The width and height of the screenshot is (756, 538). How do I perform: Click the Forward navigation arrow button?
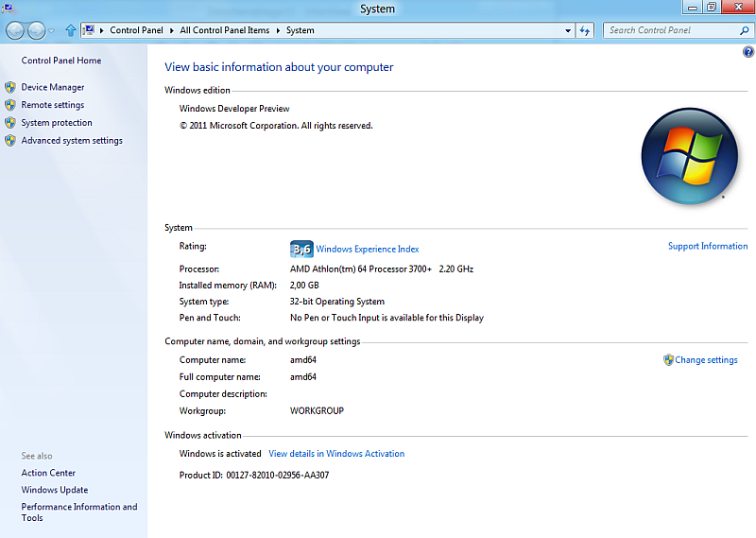36,30
